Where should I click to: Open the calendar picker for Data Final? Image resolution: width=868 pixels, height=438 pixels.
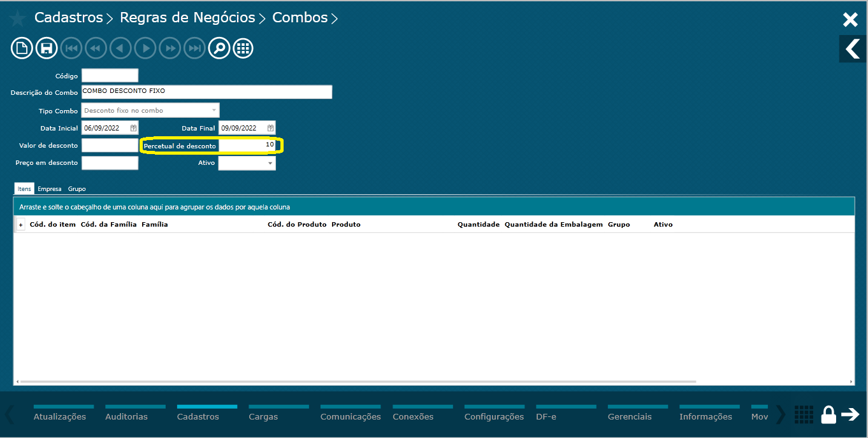tap(270, 127)
